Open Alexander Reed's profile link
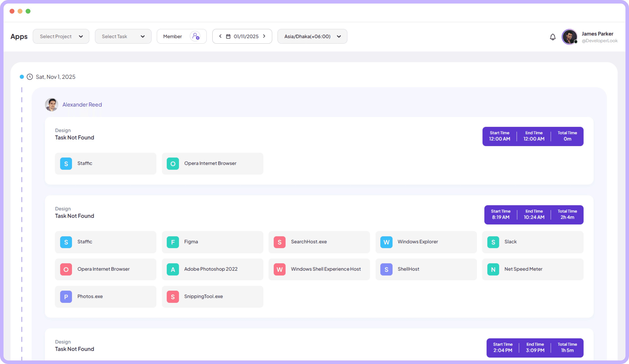The height and width of the screenshot is (364, 629). (x=82, y=105)
